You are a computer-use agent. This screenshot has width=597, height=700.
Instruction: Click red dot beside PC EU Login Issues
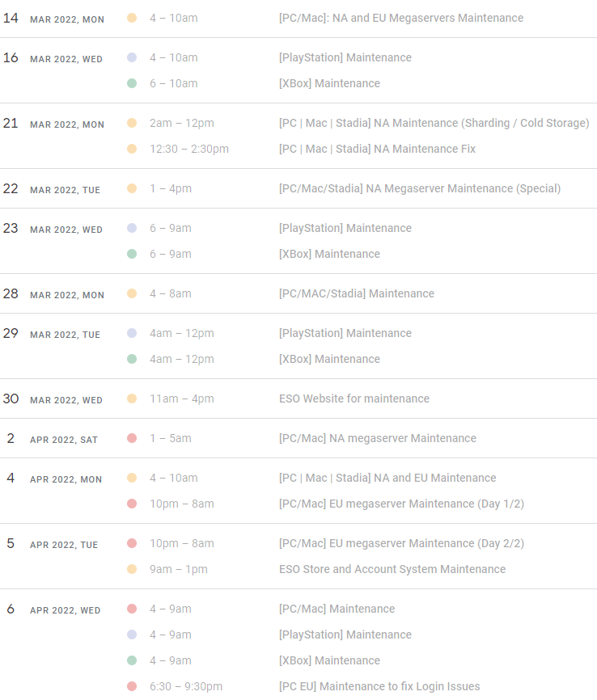click(132, 686)
